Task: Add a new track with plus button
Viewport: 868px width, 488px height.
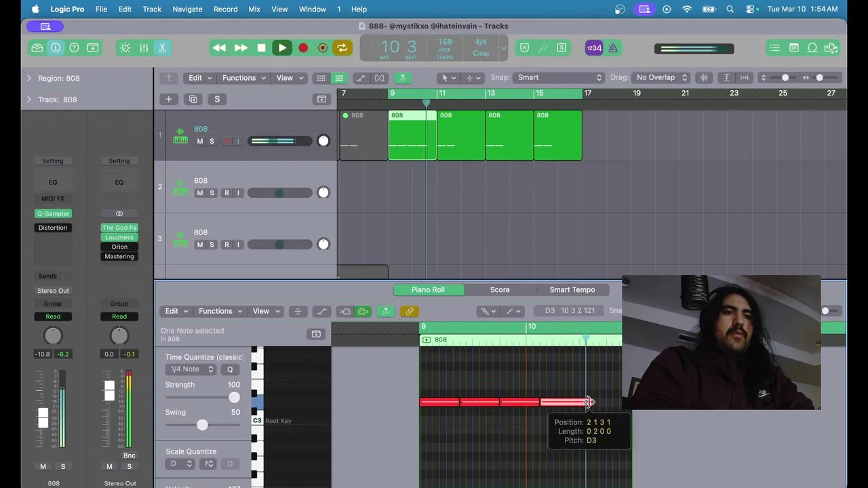Action: [169, 99]
